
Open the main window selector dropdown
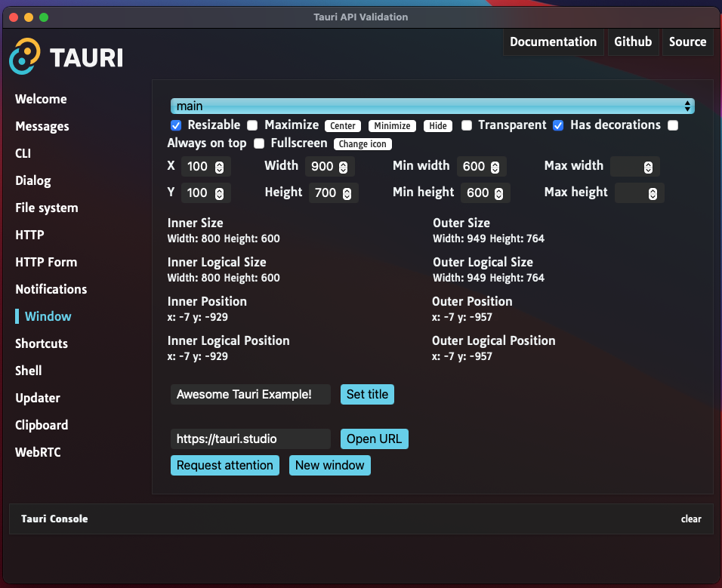tap(433, 106)
